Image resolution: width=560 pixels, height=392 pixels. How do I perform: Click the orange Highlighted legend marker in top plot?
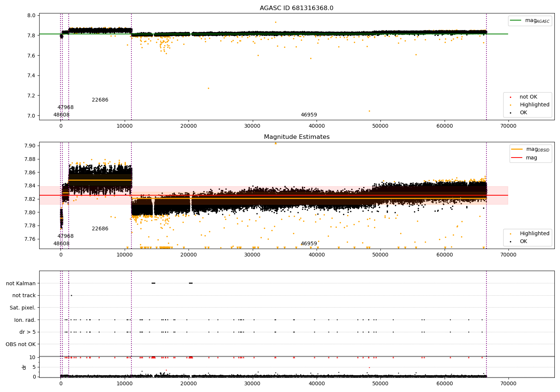[510, 105]
